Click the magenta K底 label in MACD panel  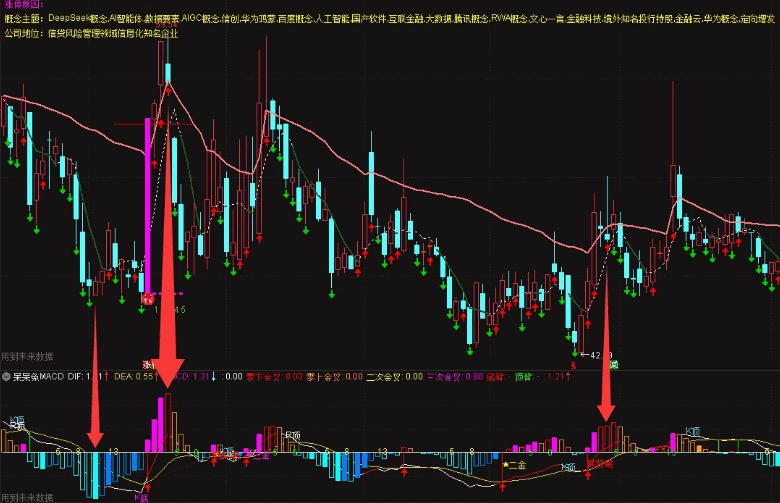[x=141, y=497]
